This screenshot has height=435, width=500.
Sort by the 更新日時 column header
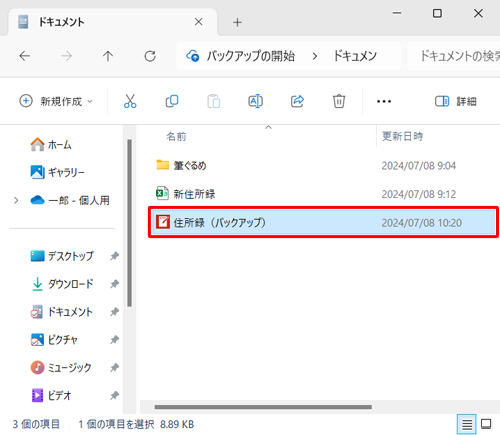[402, 136]
